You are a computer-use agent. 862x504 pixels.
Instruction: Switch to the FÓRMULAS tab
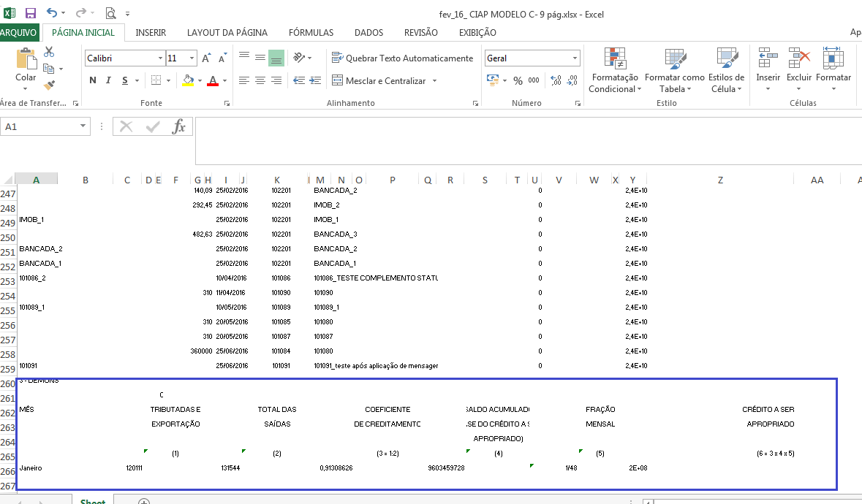click(311, 32)
